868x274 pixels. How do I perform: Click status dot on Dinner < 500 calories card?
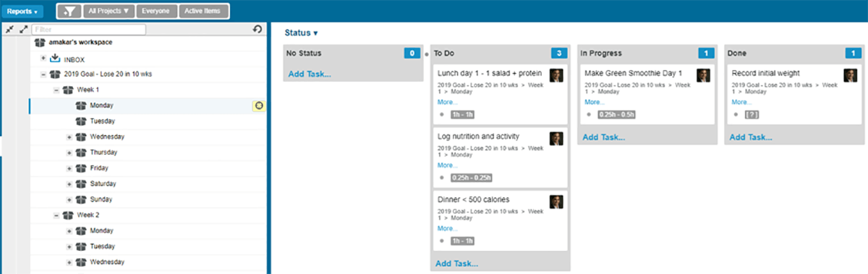pyautogui.click(x=442, y=240)
